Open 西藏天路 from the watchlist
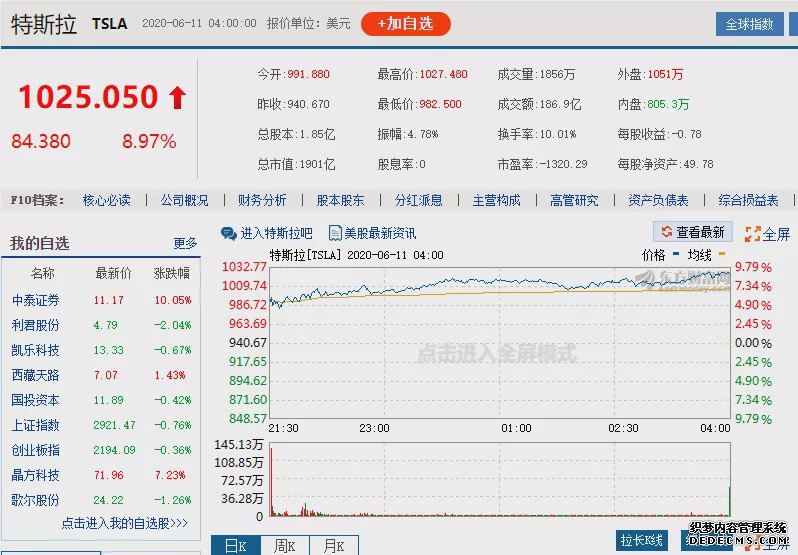Viewport: 798px width, 555px height. [x=36, y=375]
